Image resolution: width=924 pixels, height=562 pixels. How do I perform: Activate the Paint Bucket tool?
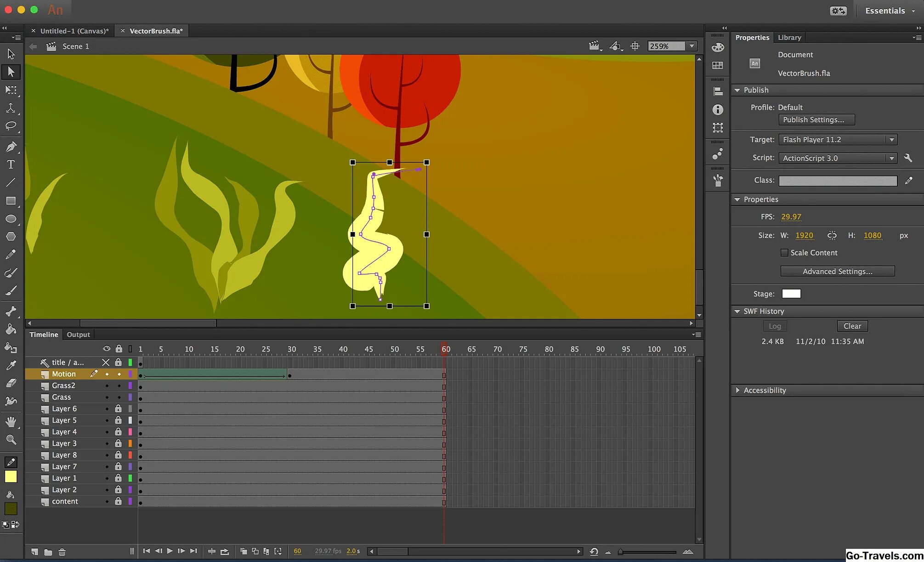(x=11, y=329)
